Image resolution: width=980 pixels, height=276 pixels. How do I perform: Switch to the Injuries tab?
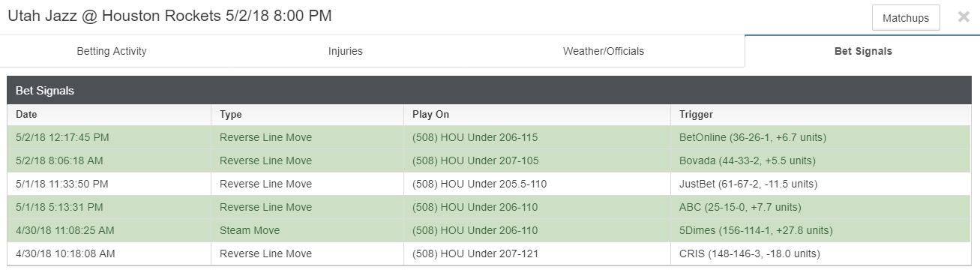point(346,51)
